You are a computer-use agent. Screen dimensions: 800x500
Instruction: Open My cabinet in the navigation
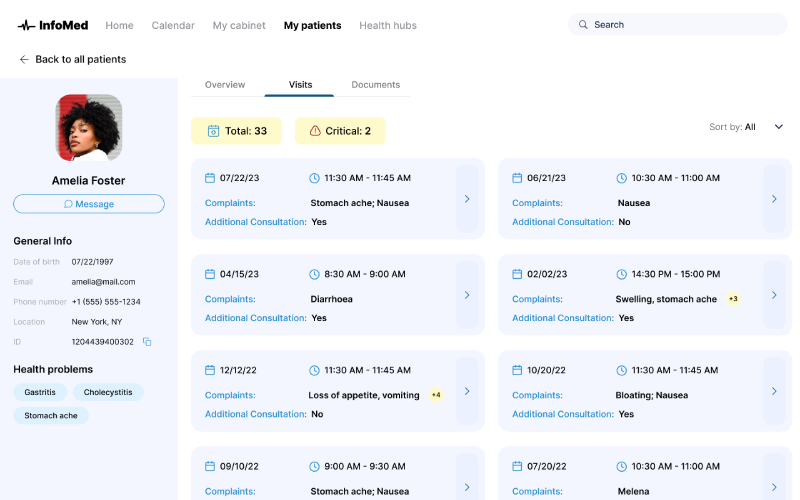(239, 26)
